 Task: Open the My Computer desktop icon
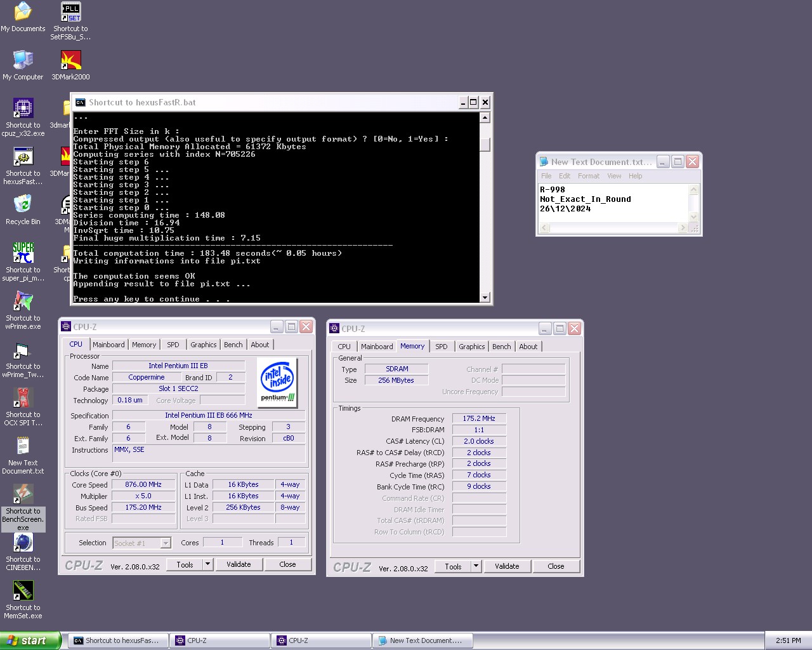coord(23,60)
